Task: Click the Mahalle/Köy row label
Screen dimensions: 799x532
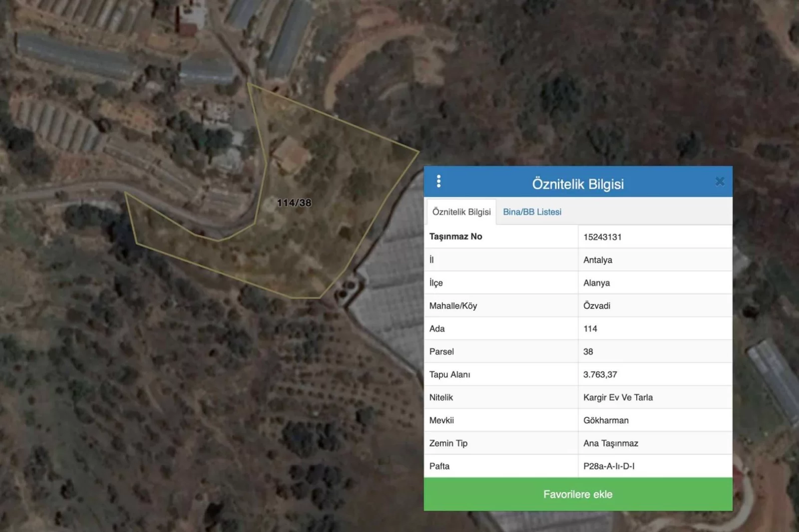Action: [453, 306]
